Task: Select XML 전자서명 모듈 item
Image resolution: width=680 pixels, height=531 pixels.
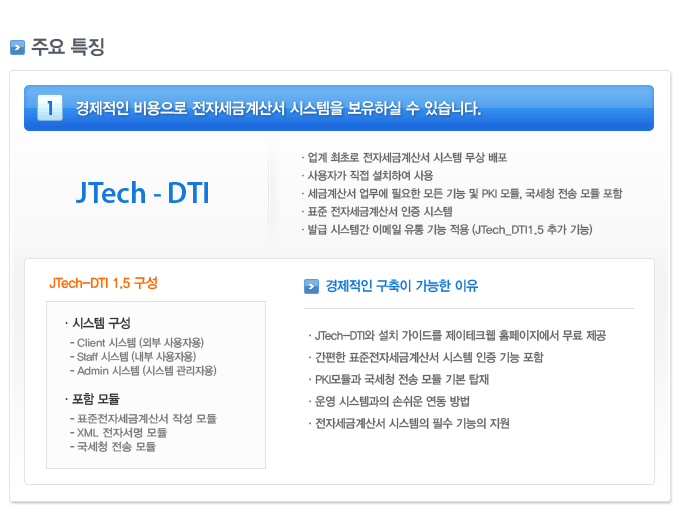Action: pyautogui.click(x=118, y=433)
